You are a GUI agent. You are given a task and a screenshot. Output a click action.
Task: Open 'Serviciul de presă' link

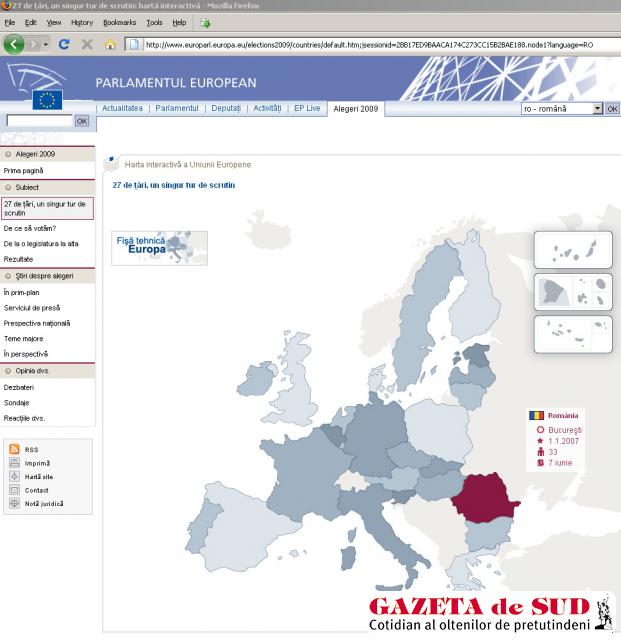32,308
